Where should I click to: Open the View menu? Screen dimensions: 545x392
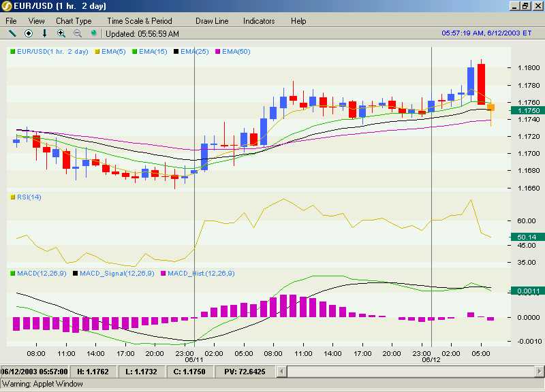point(37,21)
